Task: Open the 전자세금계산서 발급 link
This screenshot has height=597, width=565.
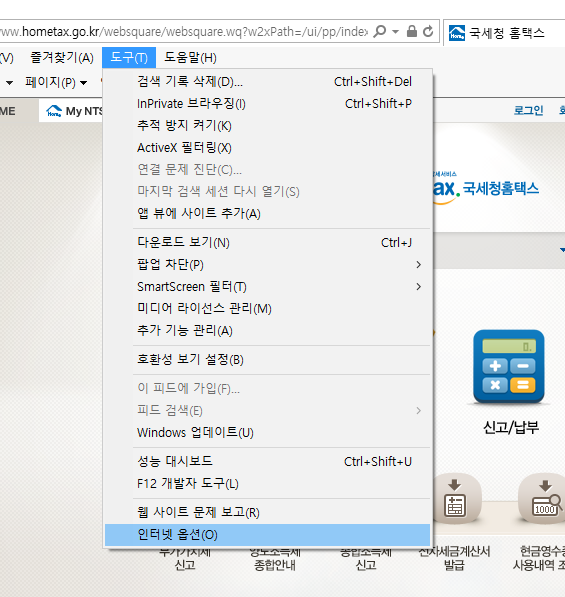Action: point(455,558)
